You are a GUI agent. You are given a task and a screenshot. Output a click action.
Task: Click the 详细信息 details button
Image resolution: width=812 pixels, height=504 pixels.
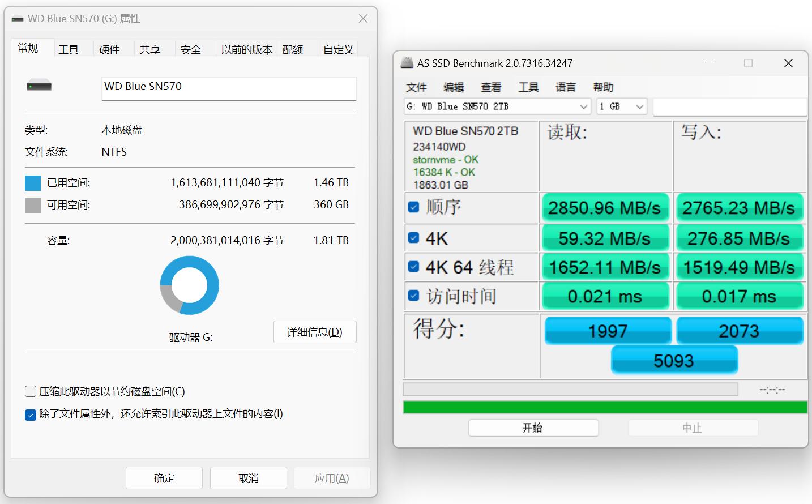coord(314,332)
